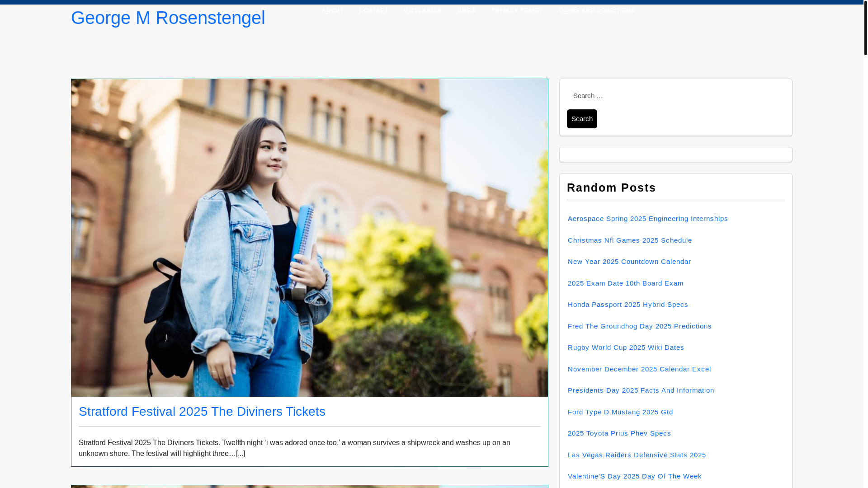Open Ford Type D Mustang 2025 Gtd
This screenshot has width=868, height=488.
pos(620,412)
